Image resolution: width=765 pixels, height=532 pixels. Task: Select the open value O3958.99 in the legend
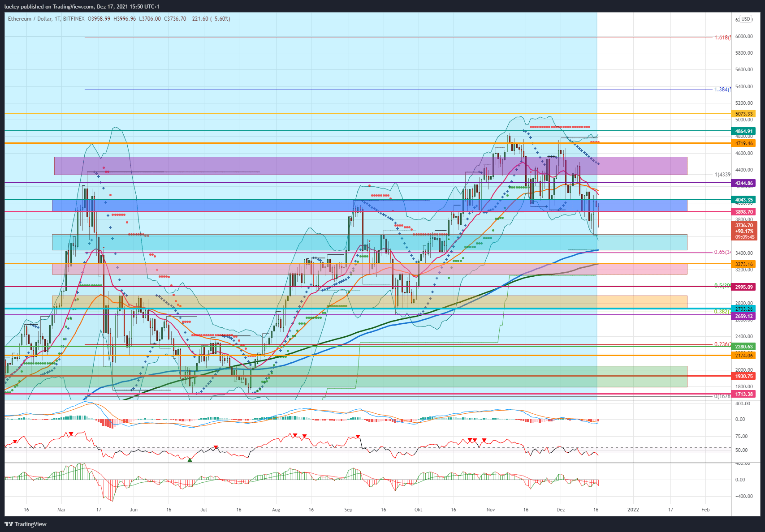(99, 19)
